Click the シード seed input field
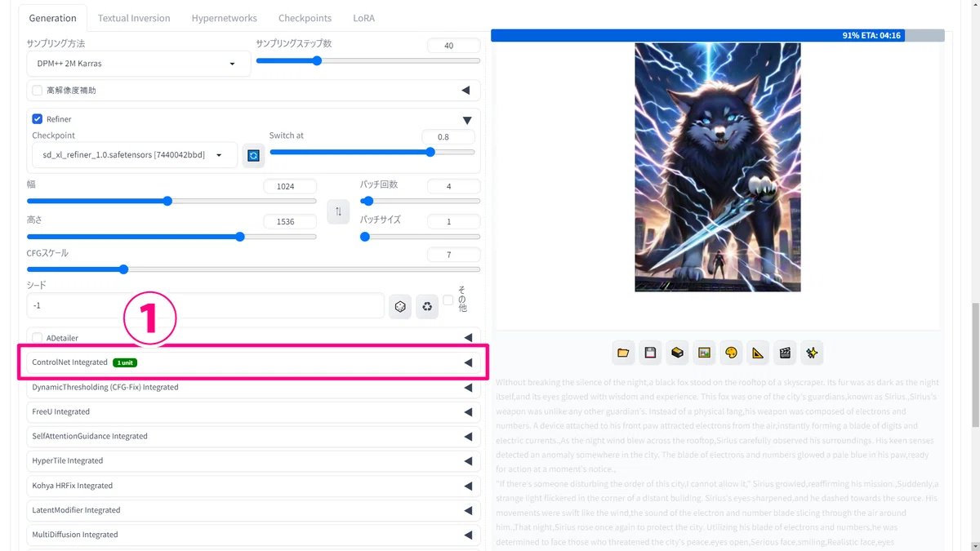This screenshot has height=551, width=980. click(x=205, y=305)
